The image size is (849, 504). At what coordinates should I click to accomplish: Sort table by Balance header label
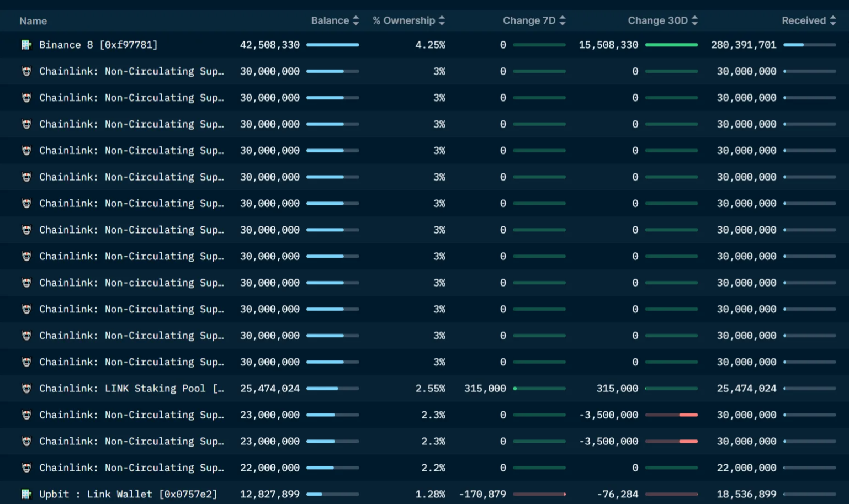click(330, 20)
